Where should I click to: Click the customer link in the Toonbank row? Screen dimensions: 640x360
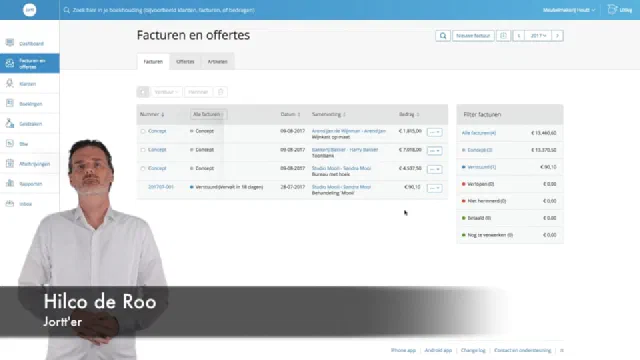pos(345,150)
